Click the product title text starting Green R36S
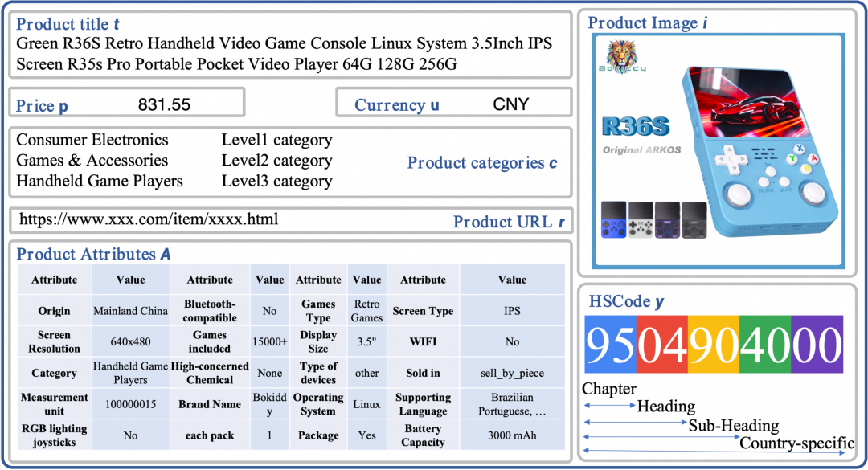The height and width of the screenshot is (470, 868). point(284,54)
